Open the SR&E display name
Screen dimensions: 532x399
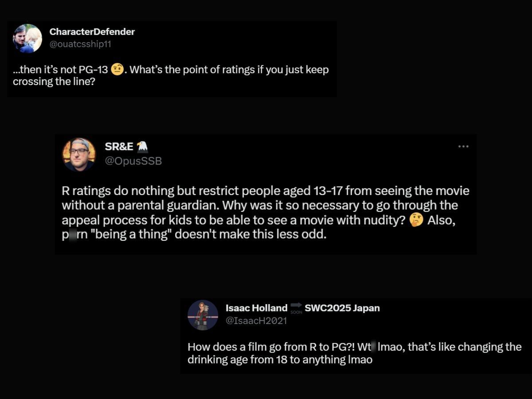click(119, 147)
